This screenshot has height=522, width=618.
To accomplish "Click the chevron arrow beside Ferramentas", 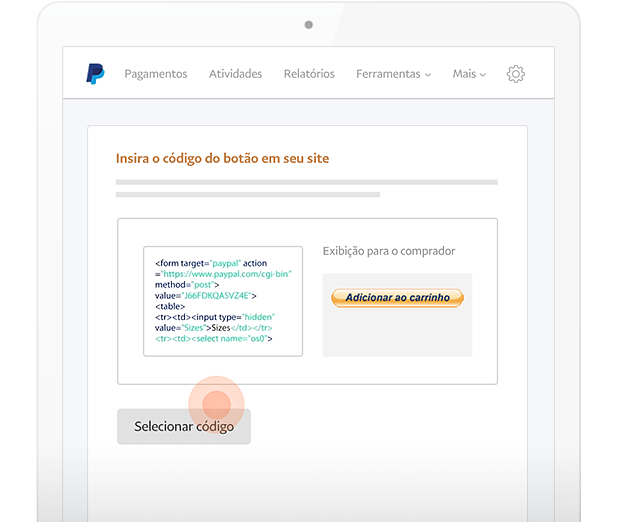I will coord(428,75).
